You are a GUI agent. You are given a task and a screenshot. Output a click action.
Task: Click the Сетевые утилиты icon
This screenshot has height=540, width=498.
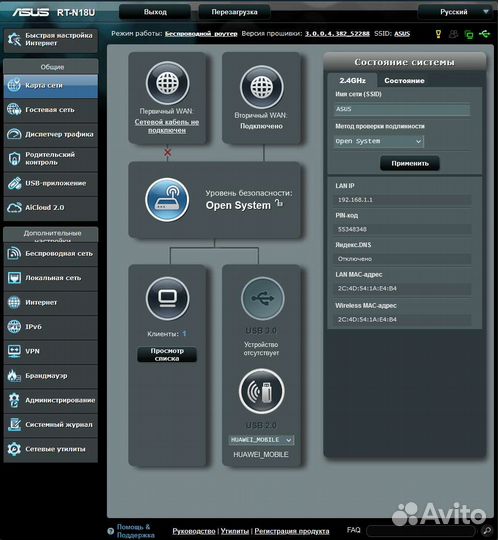pyautogui.click(x=14, y=449)
